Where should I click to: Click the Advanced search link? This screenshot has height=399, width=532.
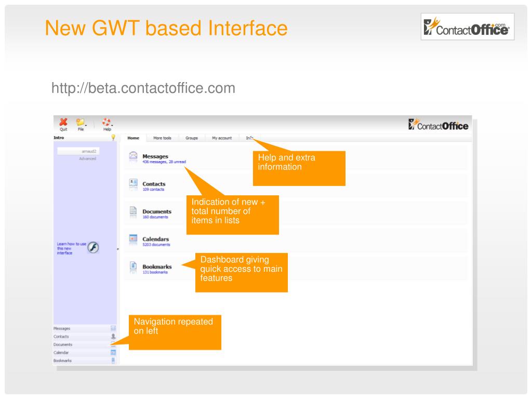tap(87, 159)
